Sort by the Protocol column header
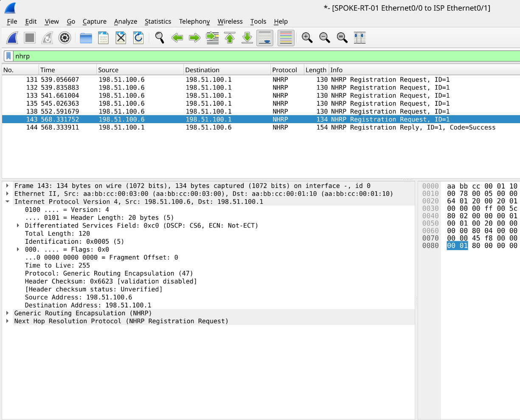 click(x=287, y=70)
